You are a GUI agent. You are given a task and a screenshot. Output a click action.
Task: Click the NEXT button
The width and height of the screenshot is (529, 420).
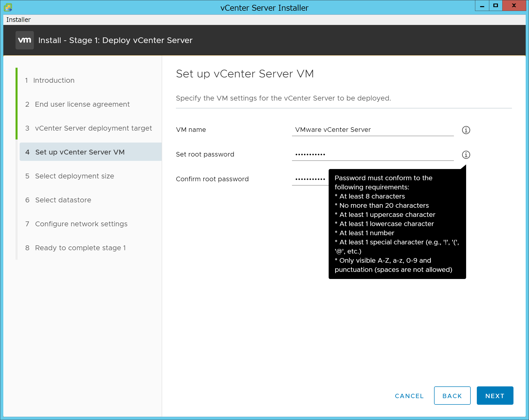pyautogui.click(x=495, y=396)
